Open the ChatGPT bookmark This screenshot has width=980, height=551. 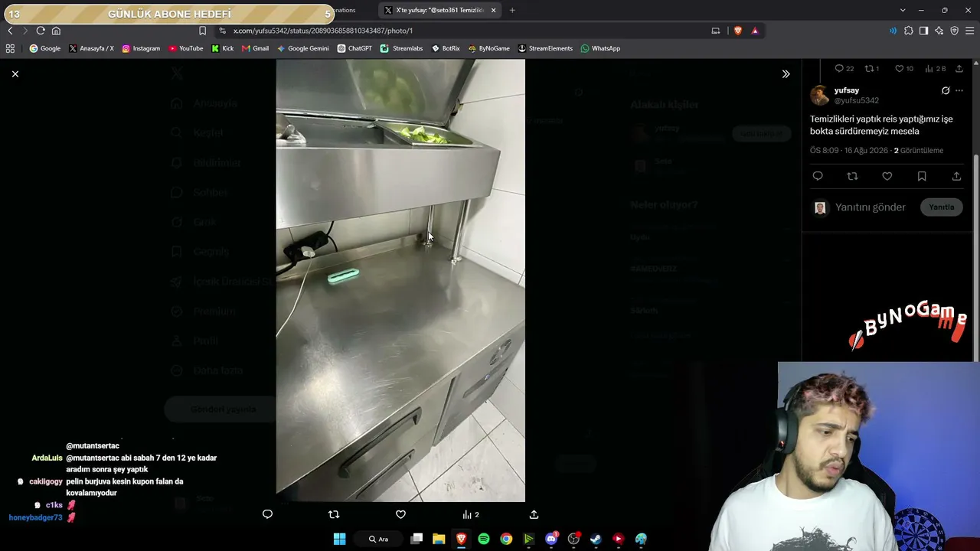pos(354,48)
